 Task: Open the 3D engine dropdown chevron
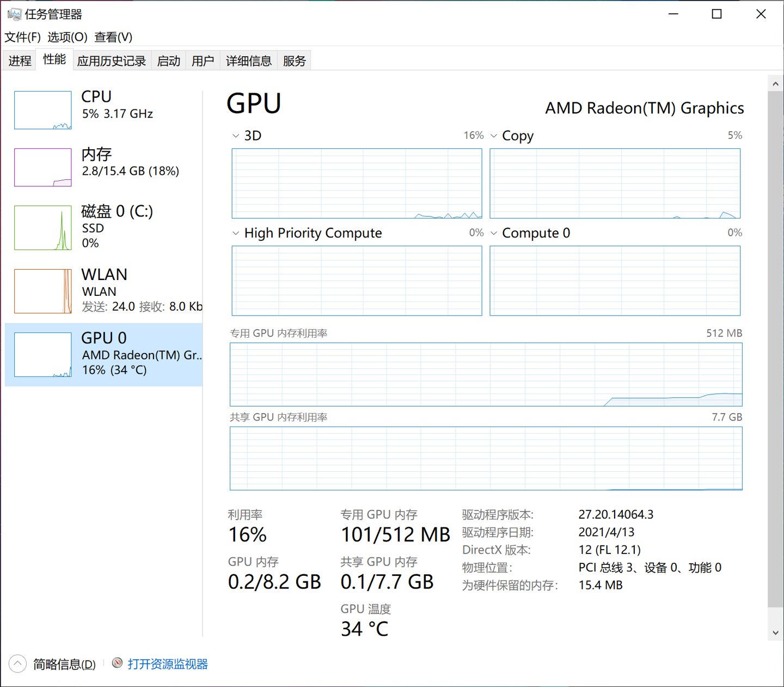236,136
